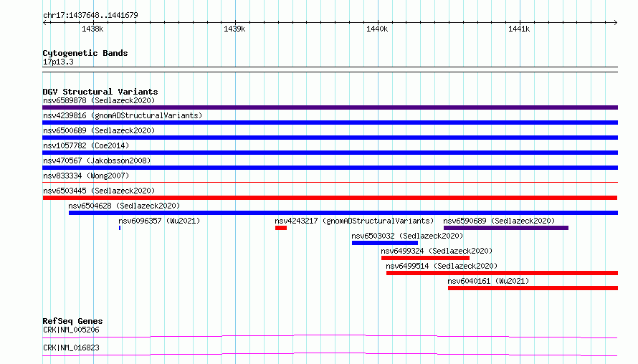Open the nsv6500689 (Sedlazeck2020) label
Viewport: 638px width, 364px height.
pos(99,130)
